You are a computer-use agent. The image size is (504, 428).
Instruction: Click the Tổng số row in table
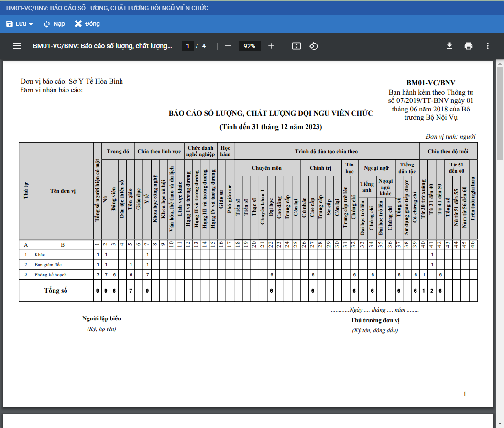tap(55, 291)
